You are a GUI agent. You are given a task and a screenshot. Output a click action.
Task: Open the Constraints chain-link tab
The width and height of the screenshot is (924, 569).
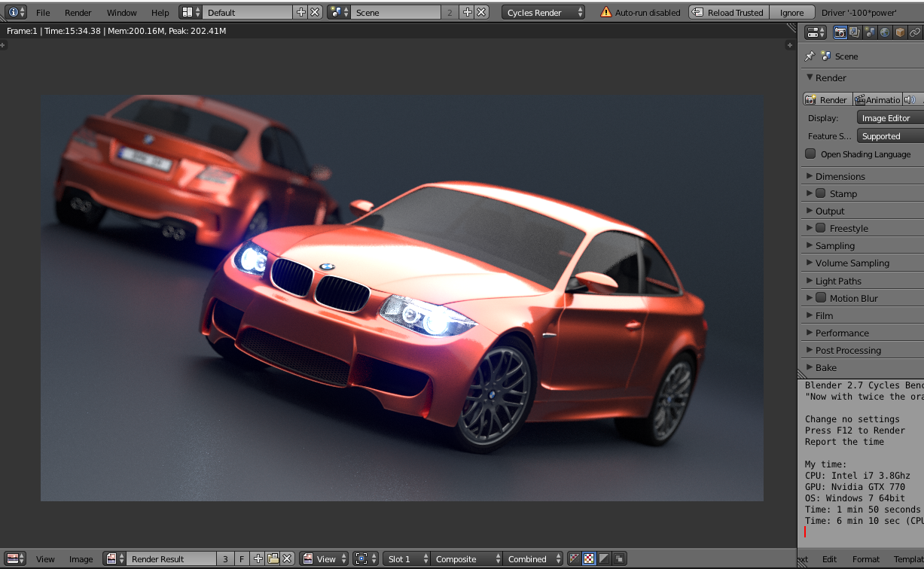click(915, 32)
